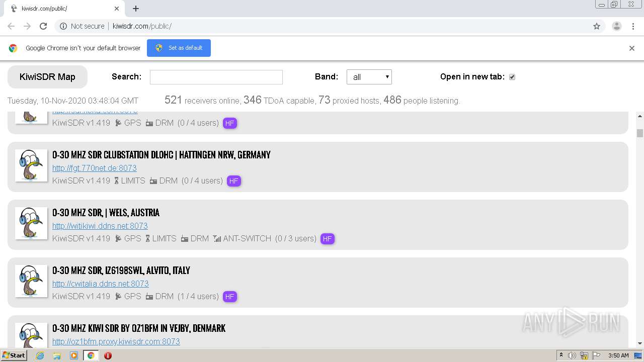Click the kiwi bird thumbnail for Alvito, Italy
This screenshot has height=362, width=644.
31,281
